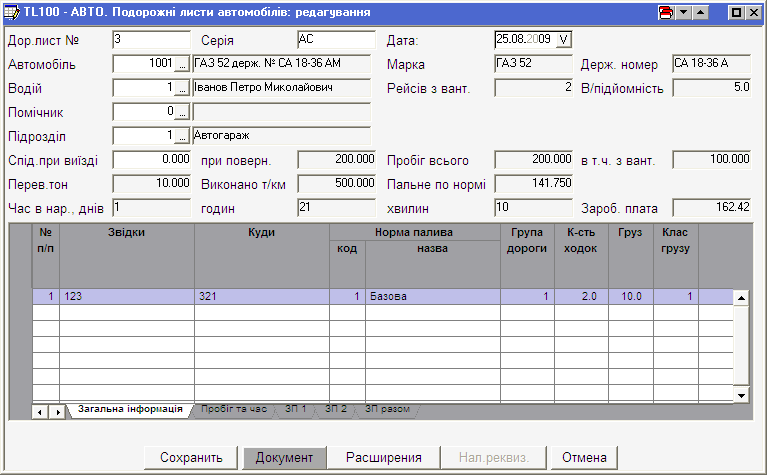Switch to Загальна інформація tab

click(130, 409)
